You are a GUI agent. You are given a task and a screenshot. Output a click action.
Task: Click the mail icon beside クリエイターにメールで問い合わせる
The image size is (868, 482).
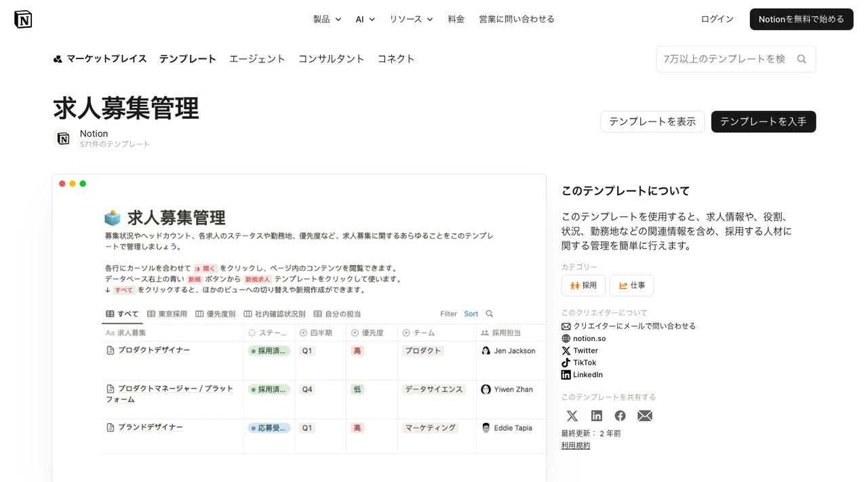click(x=566, y=326)
